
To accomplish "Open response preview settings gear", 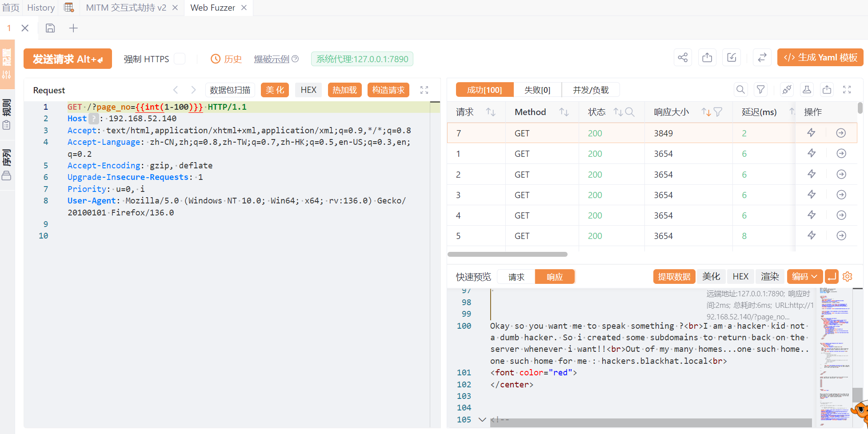I will pos(848,276).
